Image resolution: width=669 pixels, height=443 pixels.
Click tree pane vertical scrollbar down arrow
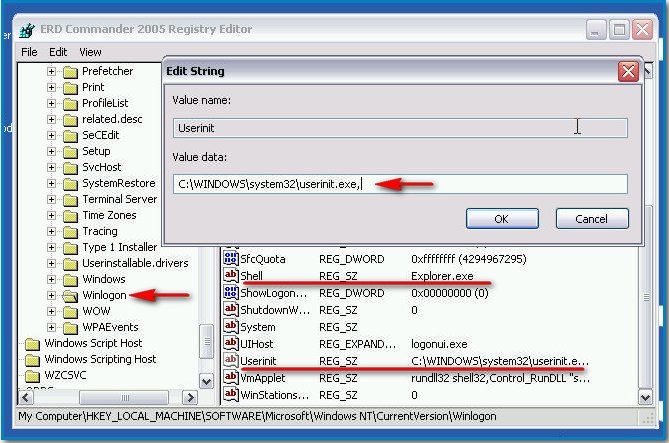(207, 381)
